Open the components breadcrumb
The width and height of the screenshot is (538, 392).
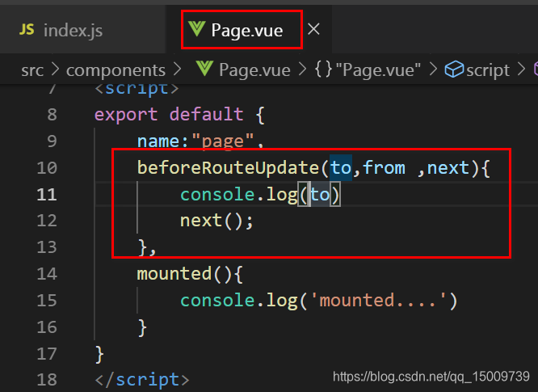[116, 70]
